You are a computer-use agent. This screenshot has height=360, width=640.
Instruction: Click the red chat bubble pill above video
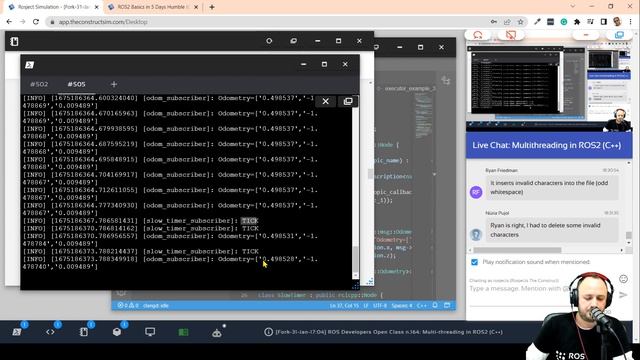pyautogui.click(x=478, y=35)
